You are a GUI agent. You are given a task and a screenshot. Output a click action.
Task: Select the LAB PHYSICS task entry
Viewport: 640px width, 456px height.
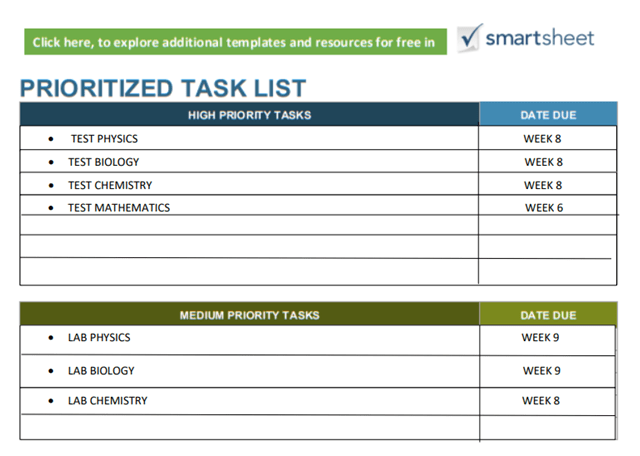(99, 338)
